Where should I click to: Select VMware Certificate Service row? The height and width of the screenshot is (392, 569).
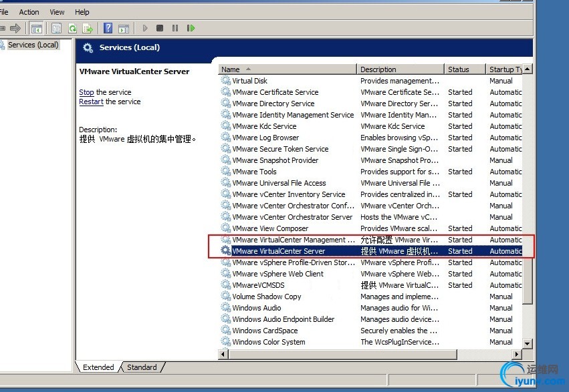click(371, 92)
